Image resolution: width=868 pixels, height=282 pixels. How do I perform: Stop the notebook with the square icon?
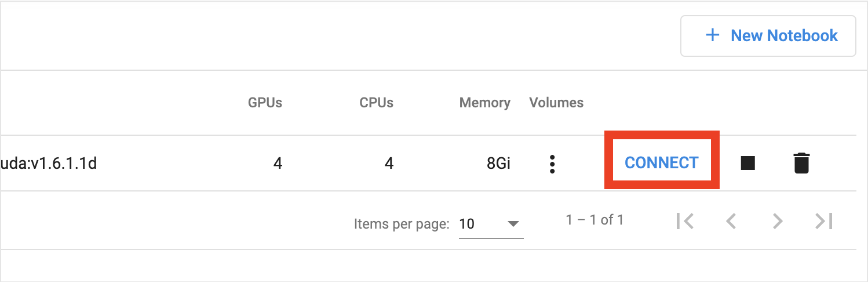(748, 163)
